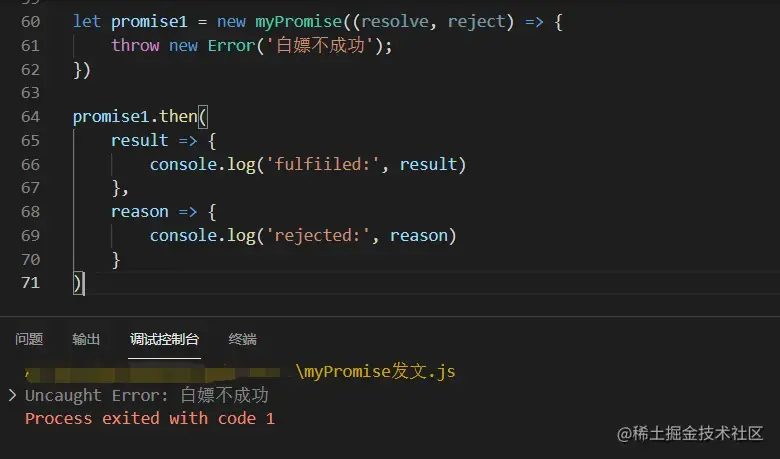Click line number 60 in gutter
The width and height of the screenshot is (780, 459).
(x=30, y=22)
